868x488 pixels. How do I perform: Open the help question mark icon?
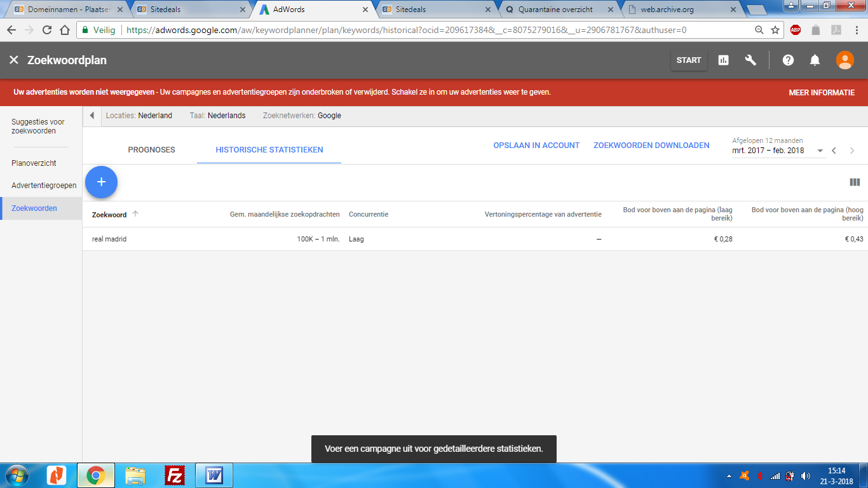point(788,60)
